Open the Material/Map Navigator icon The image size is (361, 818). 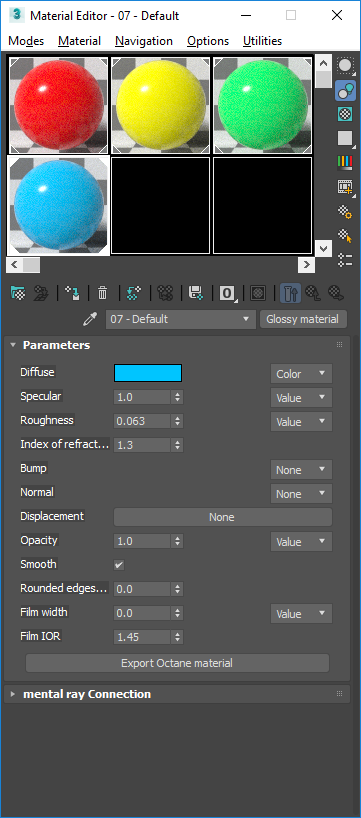click(345, 260)
